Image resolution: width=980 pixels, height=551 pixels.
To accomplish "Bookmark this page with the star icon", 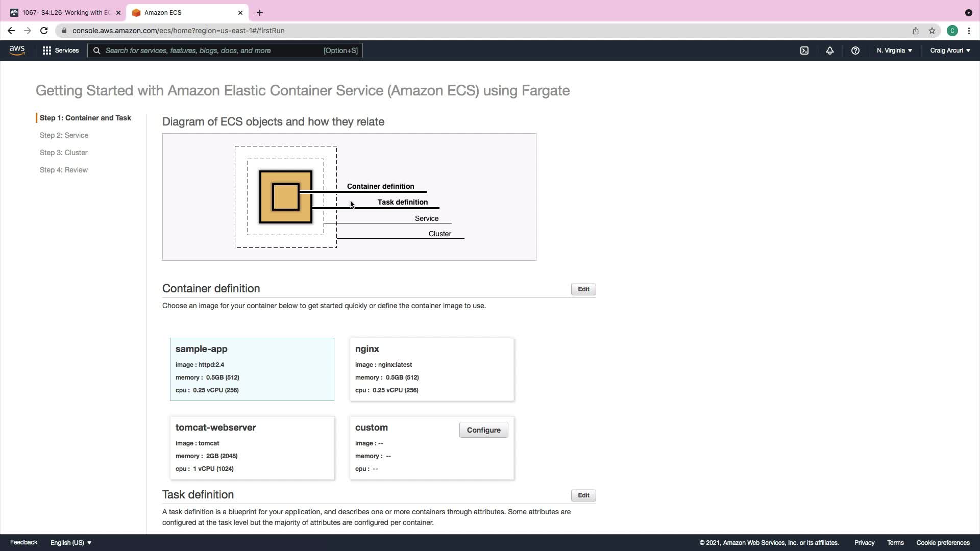I will 932,31.
